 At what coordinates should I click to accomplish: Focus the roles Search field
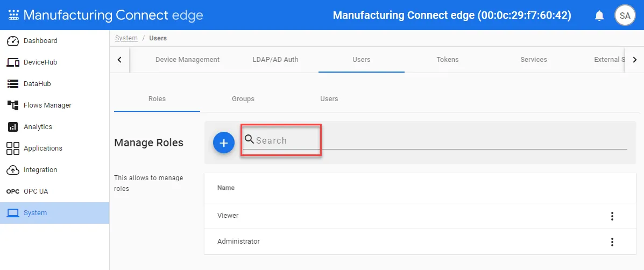pyautogui.click(x=435, y=140)
